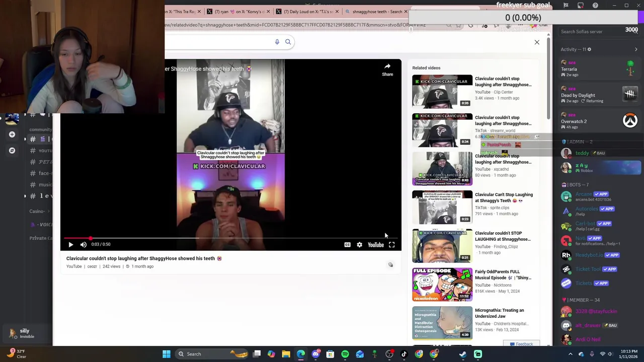Switch to 'Daily Loud on X' tab
Viewport: 644px width, 362px height.
(x=308, y=12)
